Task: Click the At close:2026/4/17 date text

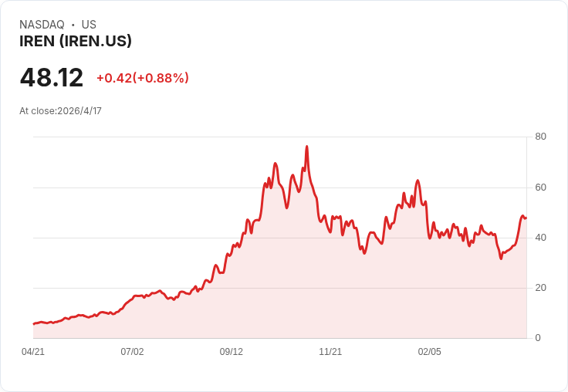Action: coord(60,111)
